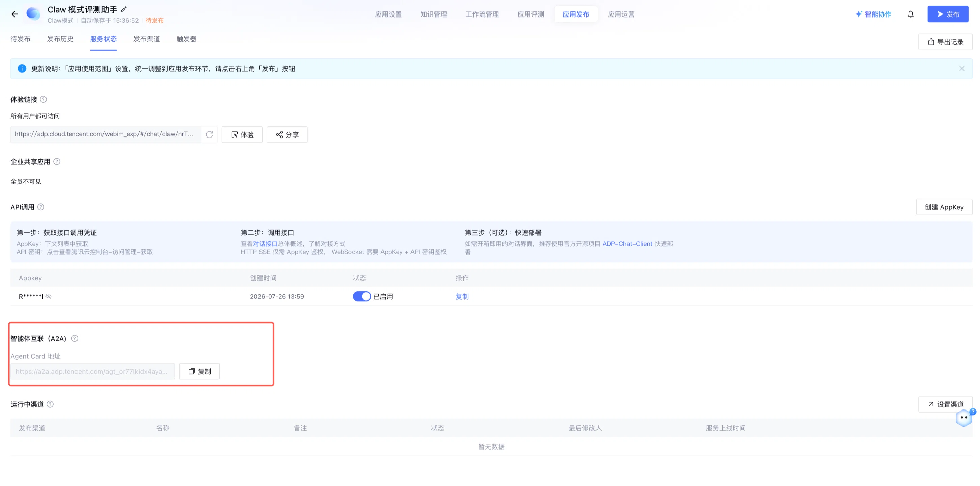Edit app name with the pencil icon
980x486 pixels.
(x=124, y=9)
